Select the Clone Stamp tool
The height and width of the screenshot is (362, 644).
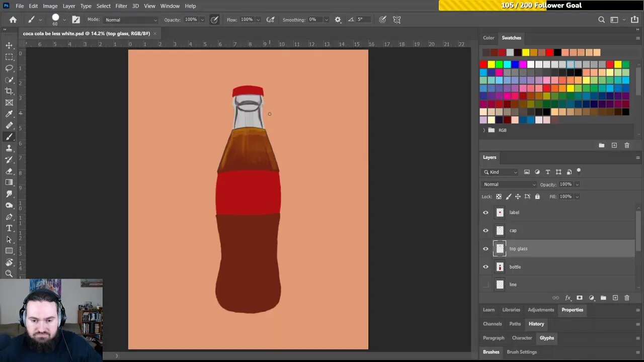[x=9, y=148]
